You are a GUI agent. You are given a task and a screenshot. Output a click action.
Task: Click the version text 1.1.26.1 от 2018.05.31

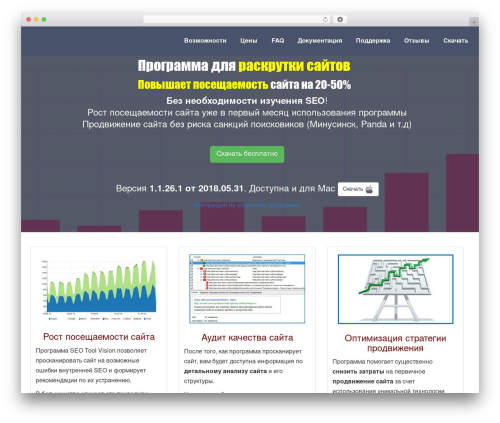[197, 188]
